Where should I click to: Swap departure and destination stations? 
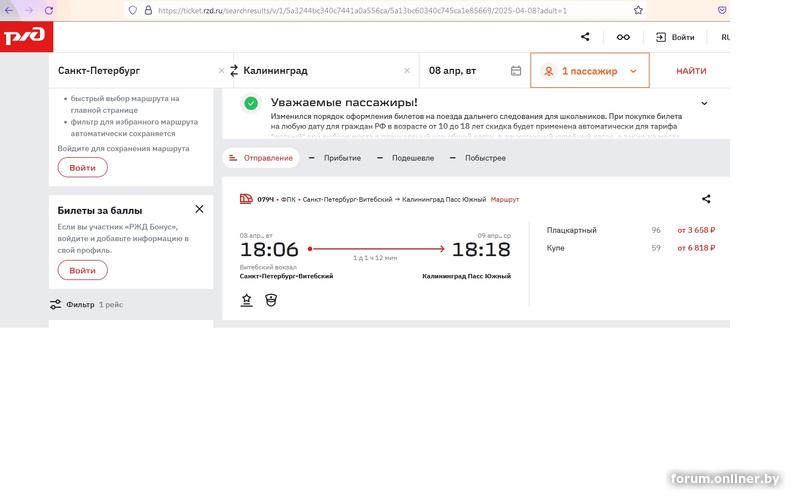pyautogui.click(x=234, y=70)
